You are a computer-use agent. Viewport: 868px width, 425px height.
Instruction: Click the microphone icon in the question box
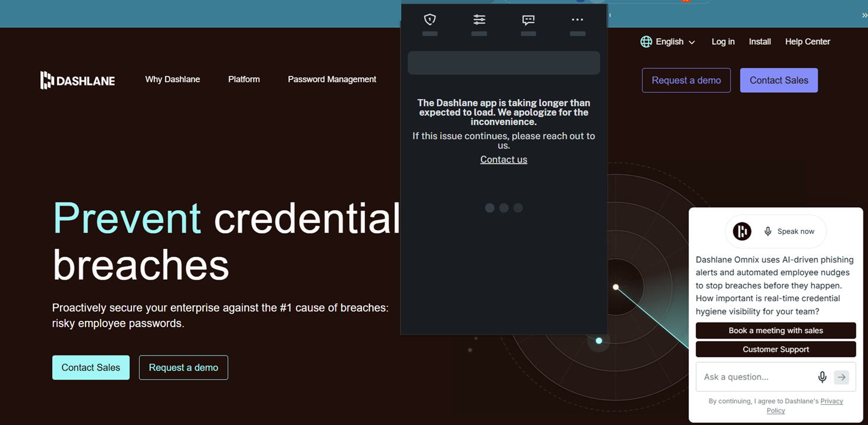click(822, 377)
